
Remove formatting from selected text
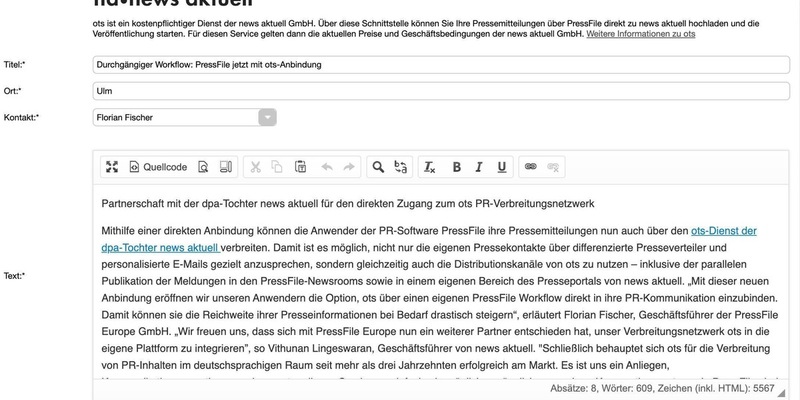tap(430, 167)
